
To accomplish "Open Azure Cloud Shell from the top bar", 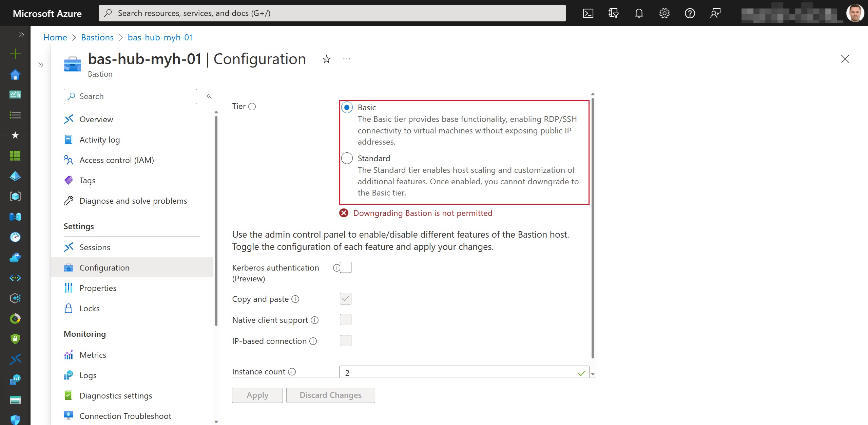I will coord(589,13).
